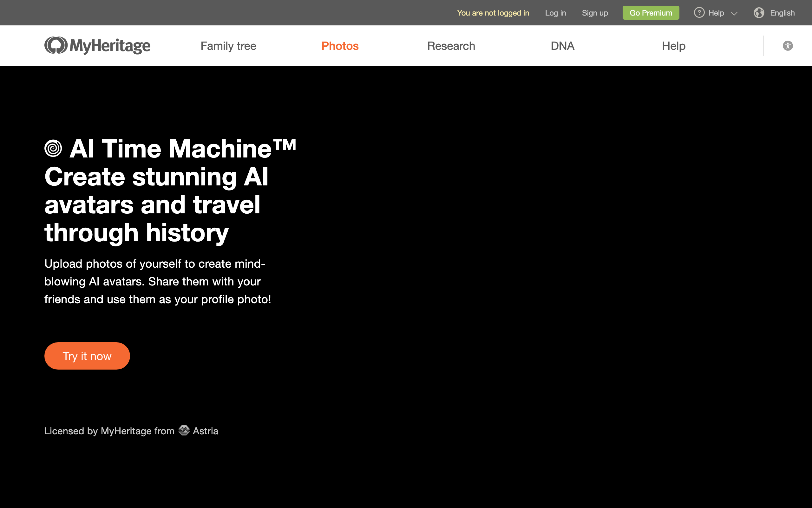Viewport: 812px width, 508px height.
Task: Click the MyHeritage logo
Action: 97,45
